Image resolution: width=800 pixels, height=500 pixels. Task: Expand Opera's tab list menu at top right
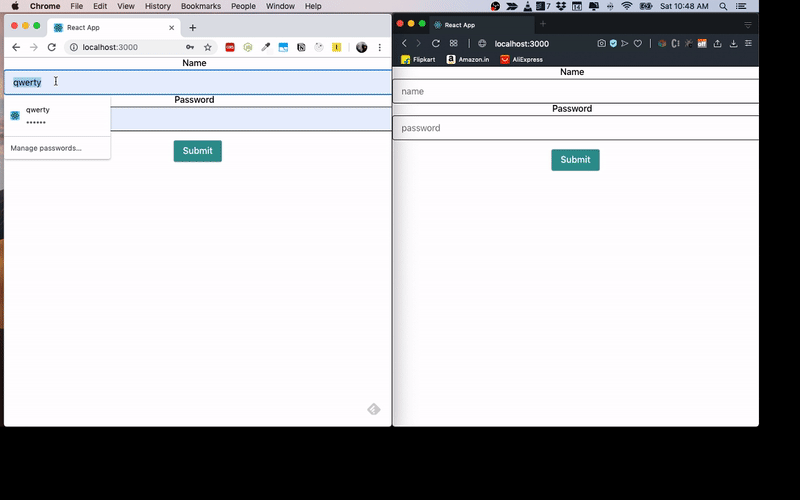(x=747, y=24)
